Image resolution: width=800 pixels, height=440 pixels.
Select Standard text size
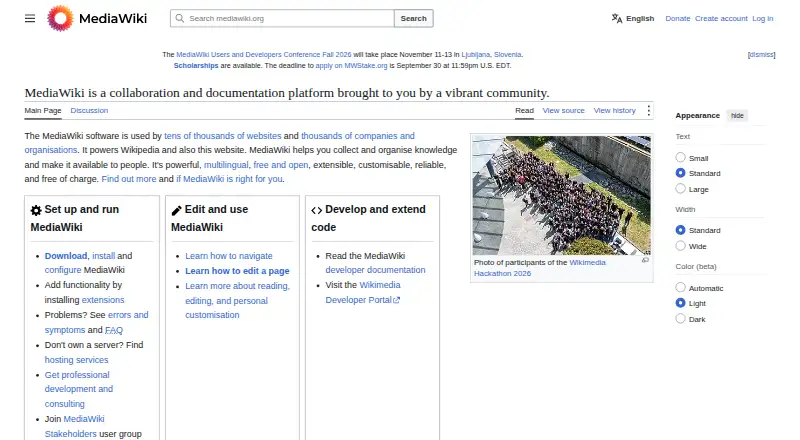pyautogui.click(x=680, y=173)
